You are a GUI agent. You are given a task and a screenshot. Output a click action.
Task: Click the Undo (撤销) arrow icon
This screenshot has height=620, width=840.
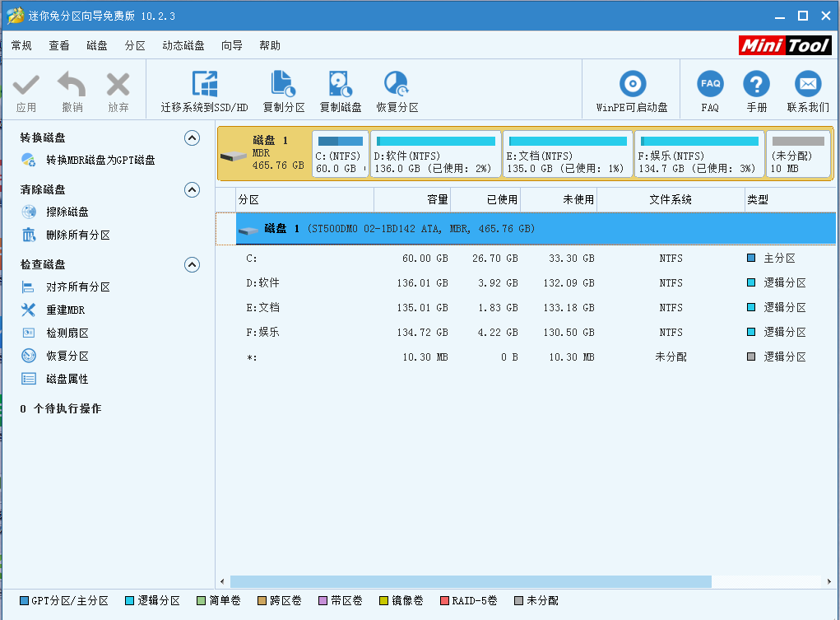pos(72,84)
